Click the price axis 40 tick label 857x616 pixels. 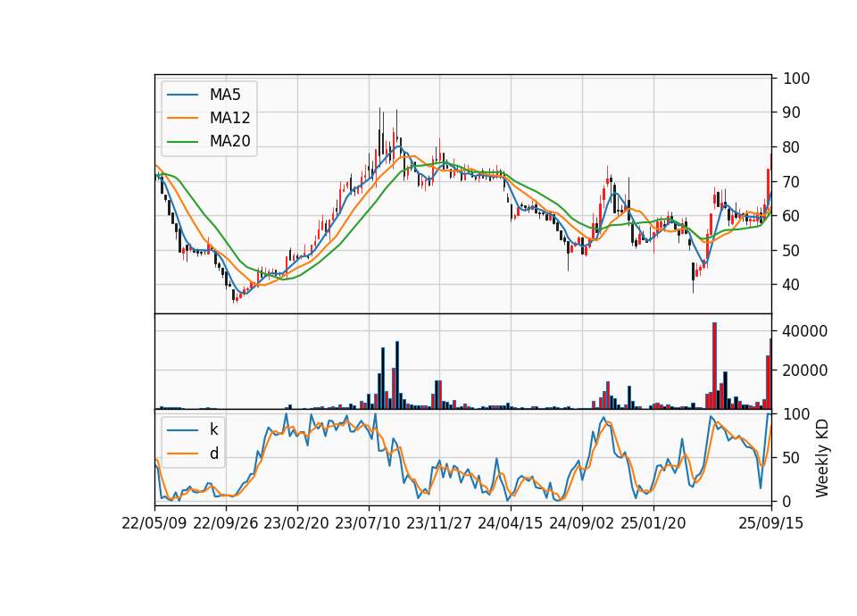[x=792, y=285]
